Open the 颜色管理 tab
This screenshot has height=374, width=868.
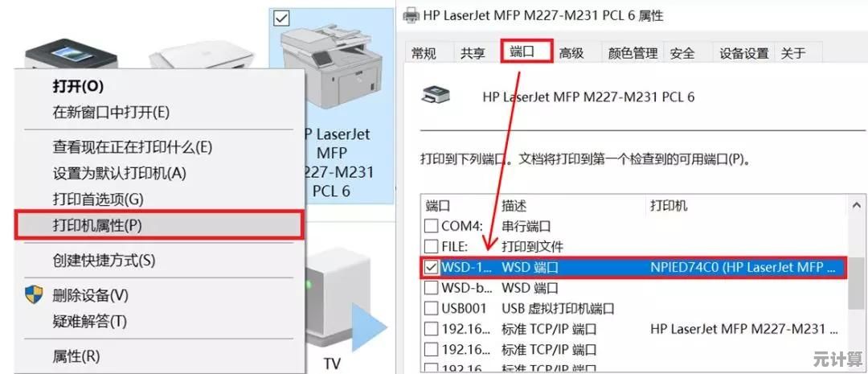click(x=633, y=53)
